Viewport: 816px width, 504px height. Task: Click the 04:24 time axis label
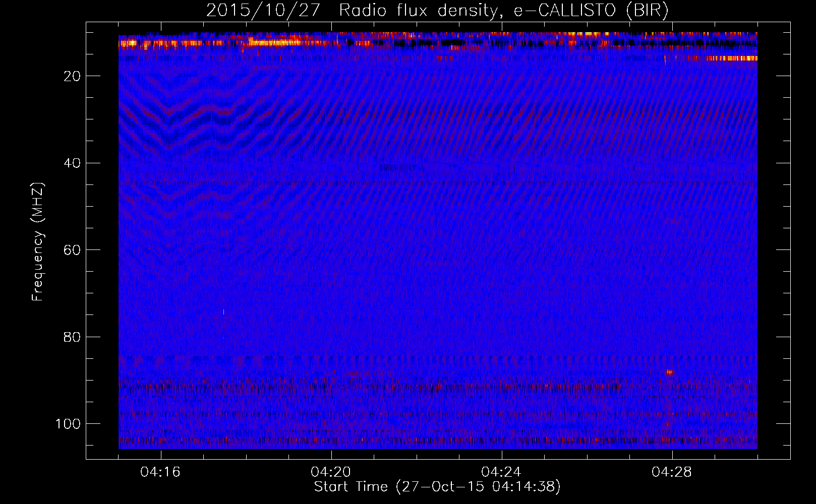(501, 472)
